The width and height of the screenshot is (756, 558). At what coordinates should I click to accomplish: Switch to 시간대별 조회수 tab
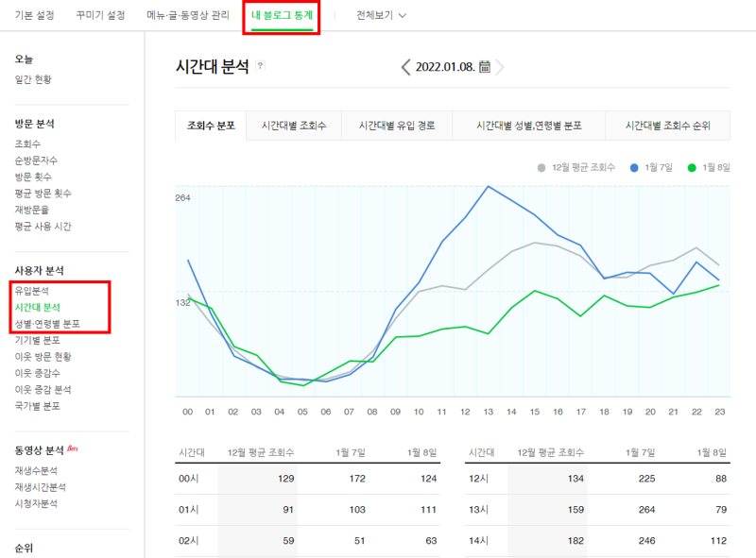pos(294,126)
